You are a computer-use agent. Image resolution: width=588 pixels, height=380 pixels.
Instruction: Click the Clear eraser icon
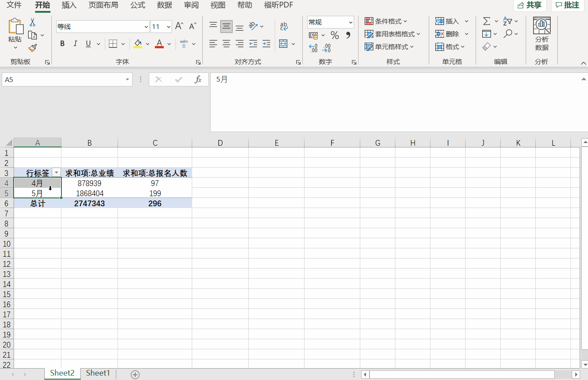point(486,47)
